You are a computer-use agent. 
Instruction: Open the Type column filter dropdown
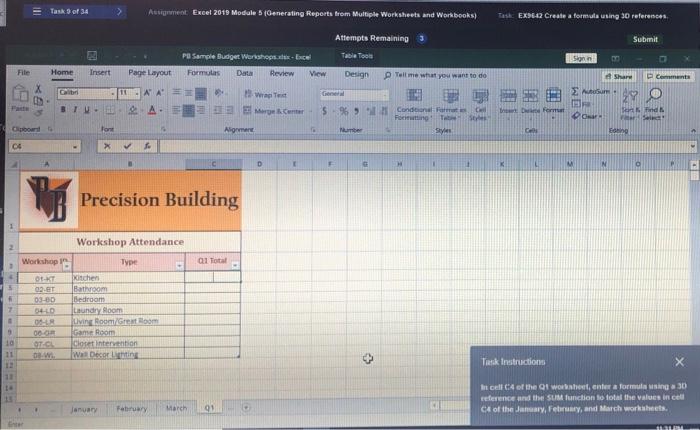[179, 266]
